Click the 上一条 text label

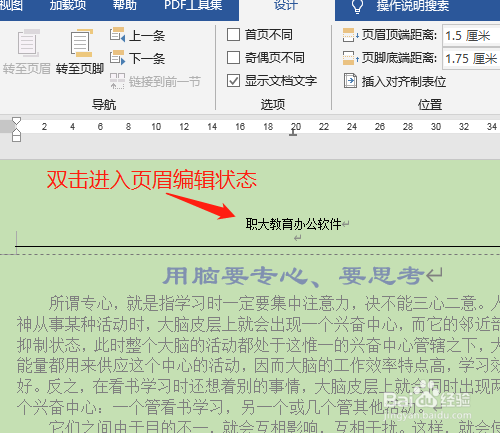(147, 35)
